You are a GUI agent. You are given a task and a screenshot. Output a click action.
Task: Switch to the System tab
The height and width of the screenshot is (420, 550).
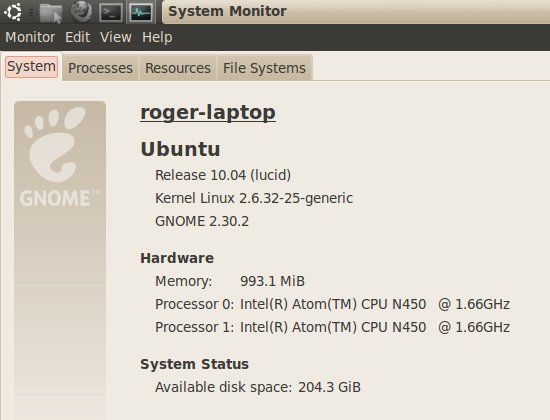pyautogui.click(x=32, y=67)
